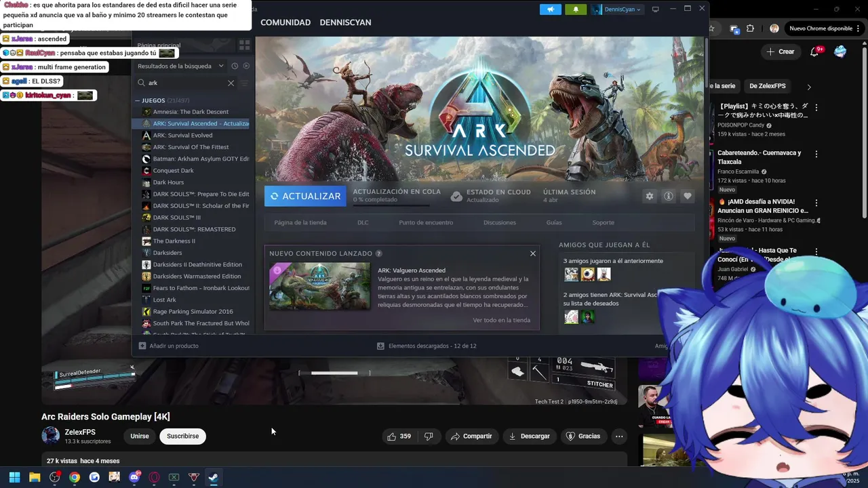Select Rage Parking Simulator 2016

click(192, 312)
